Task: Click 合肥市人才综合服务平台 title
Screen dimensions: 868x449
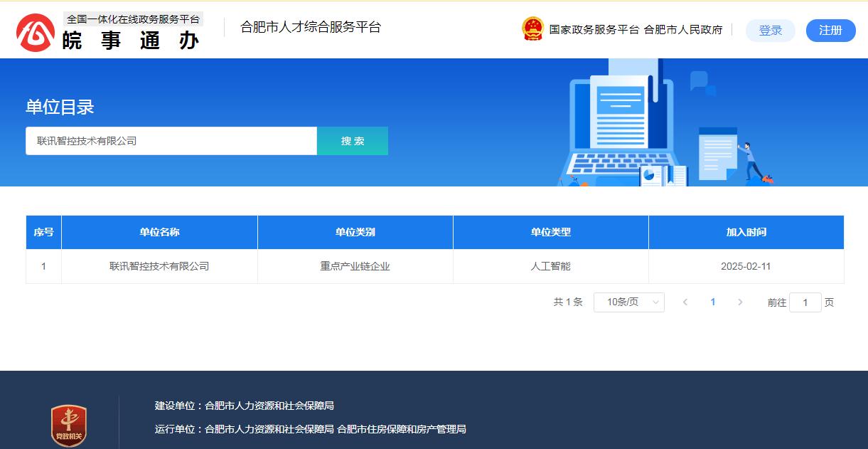Action: pos(311,28)
